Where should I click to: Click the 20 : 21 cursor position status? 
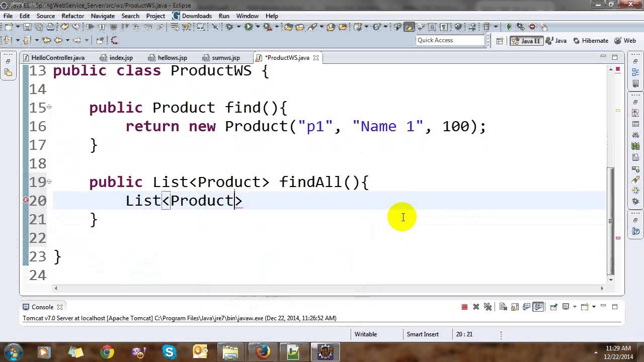coord(464,334)
